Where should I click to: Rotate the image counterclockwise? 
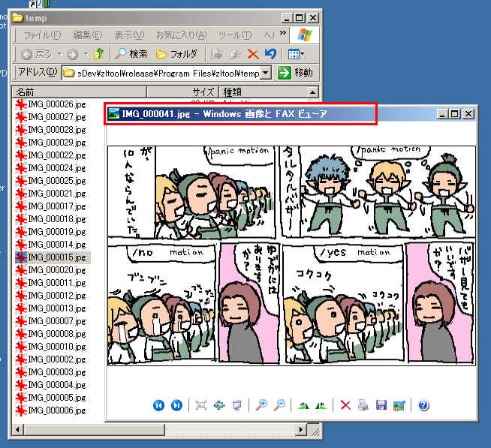(321, 405)
